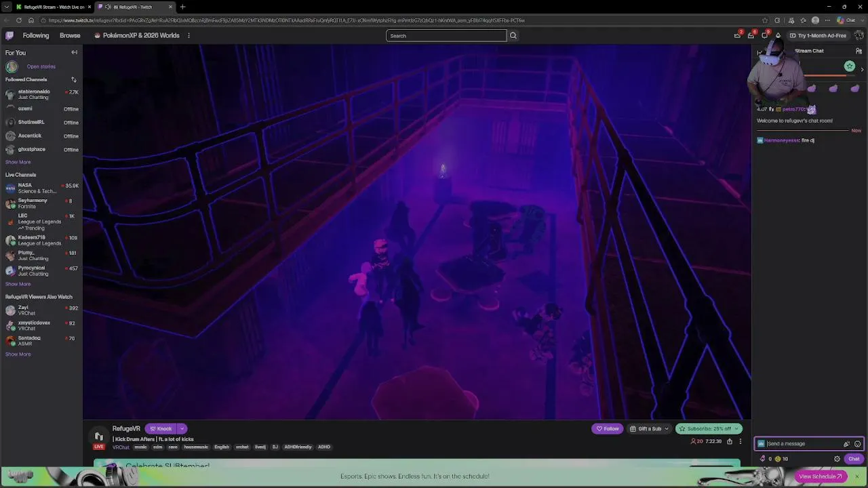This screenshot has height=488, width=868.
Task: Click the View Schedule button
Action: [820, 476]
